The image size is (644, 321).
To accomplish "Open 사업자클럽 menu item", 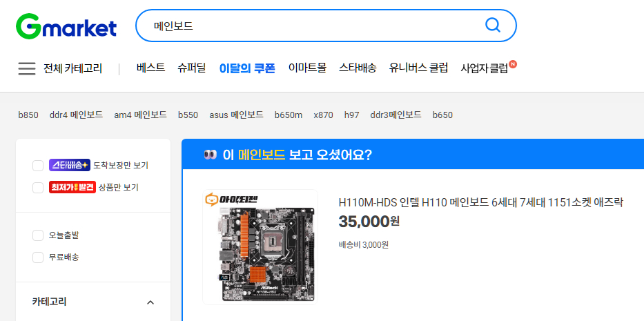I will tap(485, 68).
